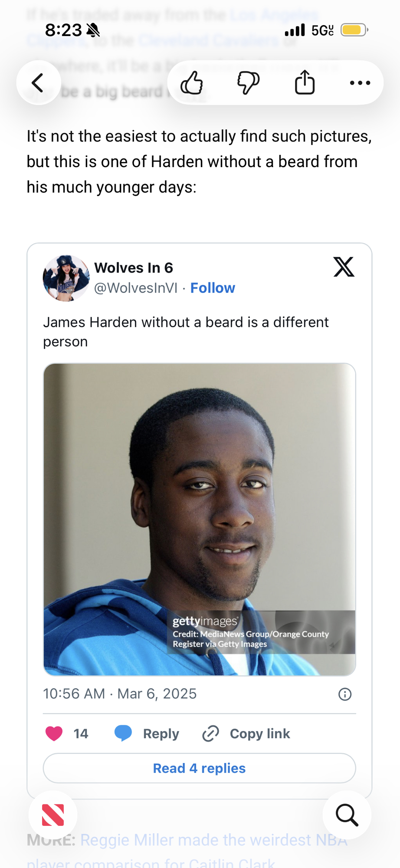Tap the back arrow button
400x868 pixels.
[x=39, y=82]
